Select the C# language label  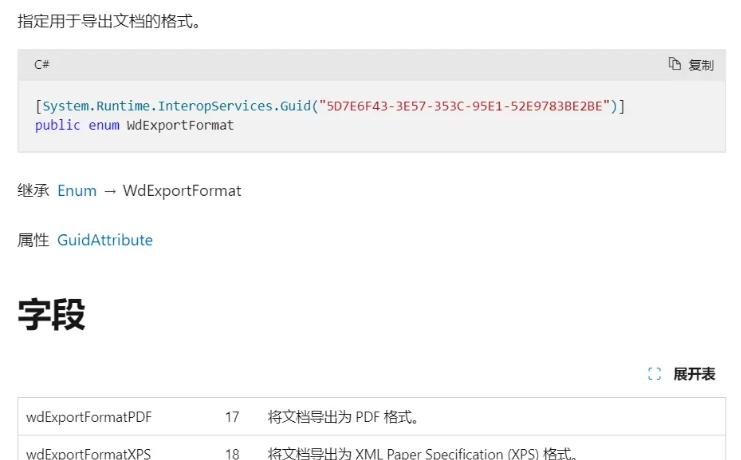pyautogui.click(x=42, y=64)
